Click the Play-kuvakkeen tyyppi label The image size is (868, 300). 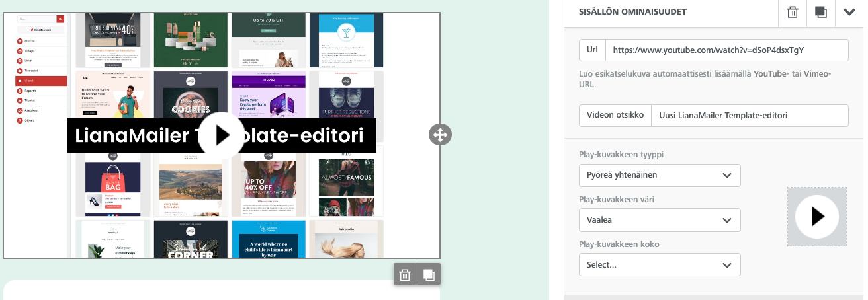621,155
